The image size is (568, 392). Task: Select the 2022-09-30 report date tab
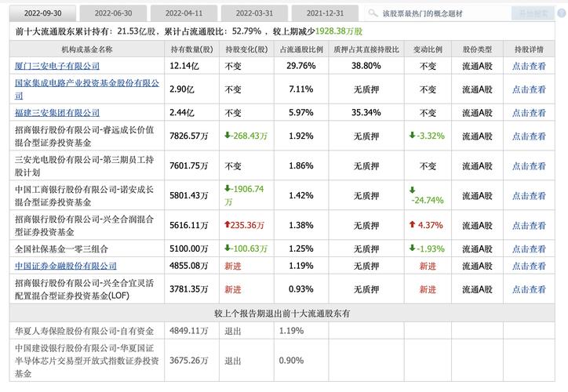tap(42, 13)
